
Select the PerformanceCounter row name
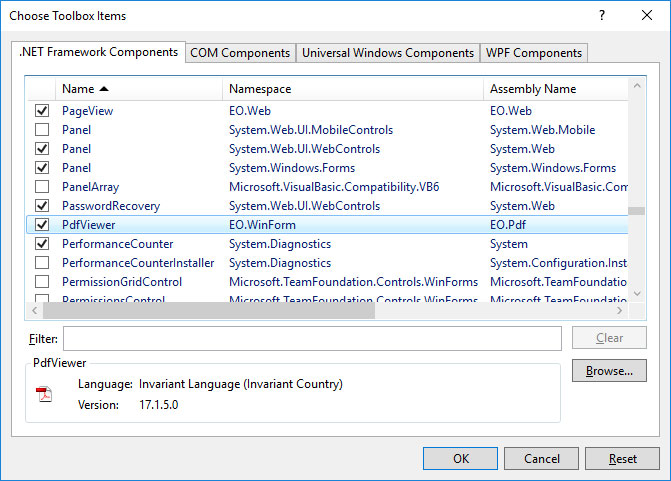point(118,244)
